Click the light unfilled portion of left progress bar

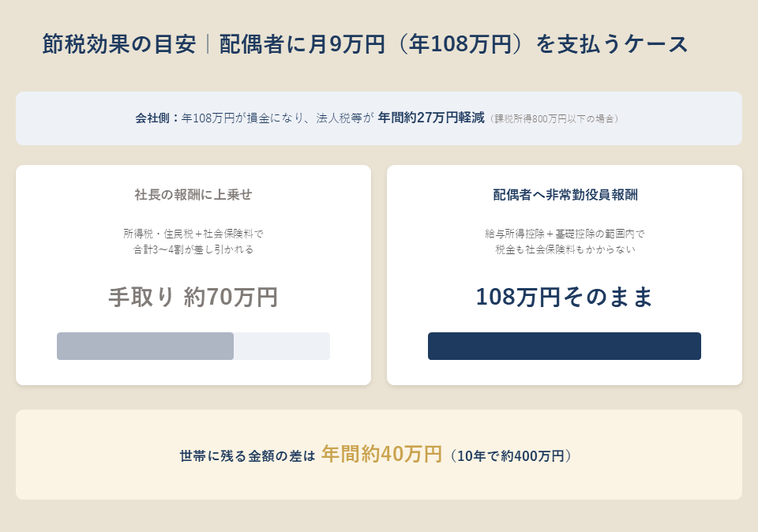[282, 346]
